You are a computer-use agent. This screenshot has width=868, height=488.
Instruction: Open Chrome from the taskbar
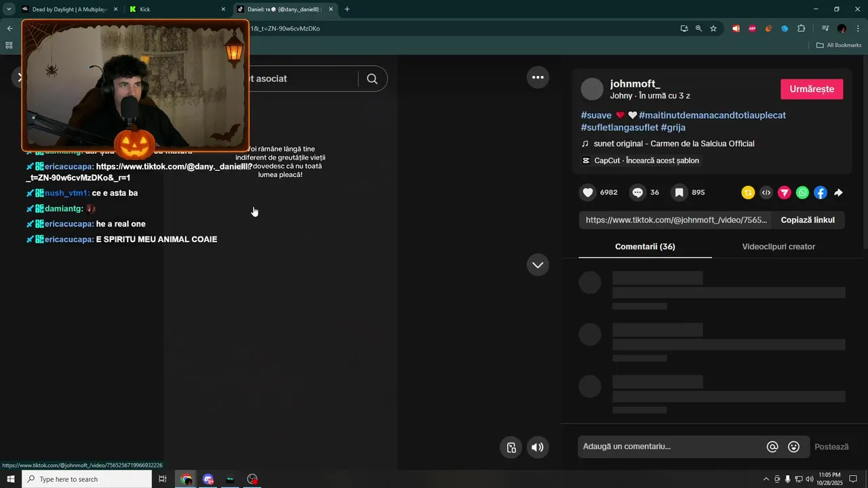tap(186, 479)
